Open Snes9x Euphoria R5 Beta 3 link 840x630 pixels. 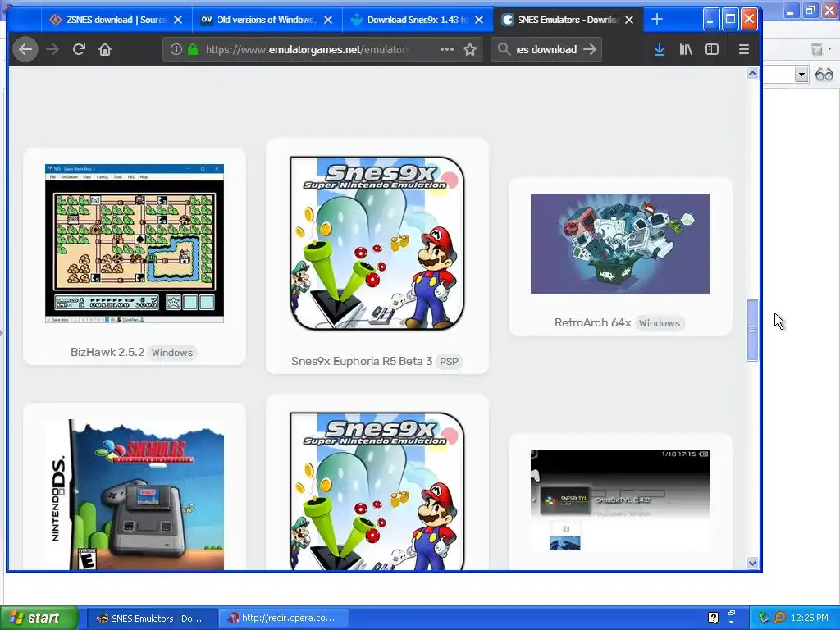pos(362,361)
